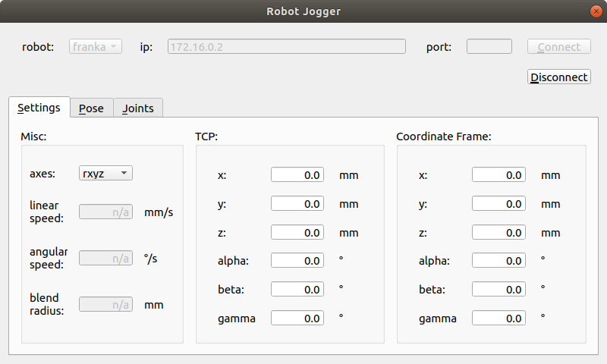Edit the TCP gamma angle field
Screen dimensions: 607x364
tap(297, 318)
